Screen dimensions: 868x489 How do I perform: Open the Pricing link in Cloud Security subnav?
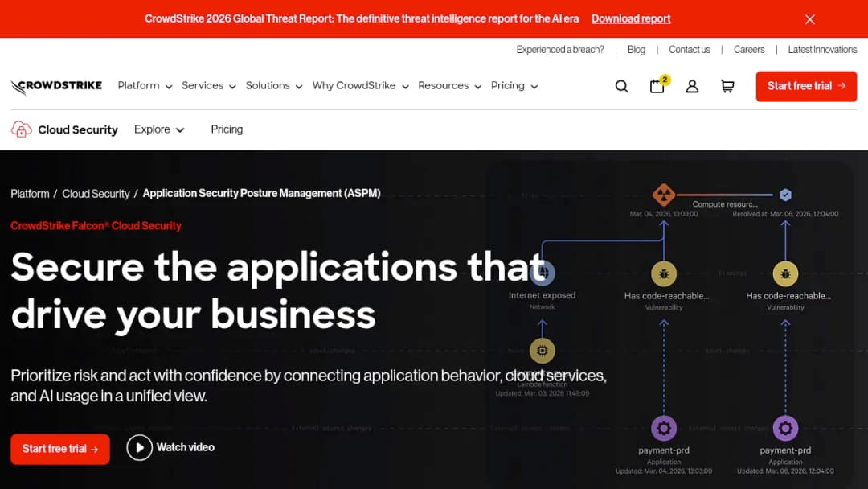tap(227, 129)
